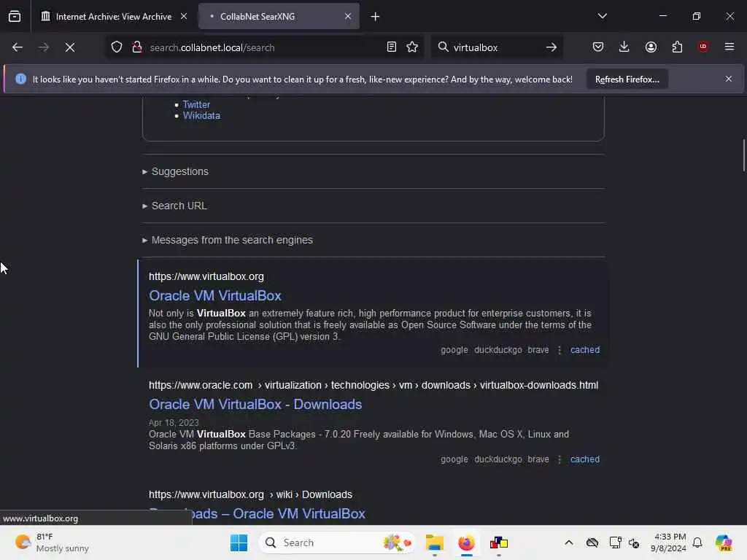Click the virtualbox search box field
The height and width of the screenshot is (560, 747).
pyautogui.click(x=495, y=47)
